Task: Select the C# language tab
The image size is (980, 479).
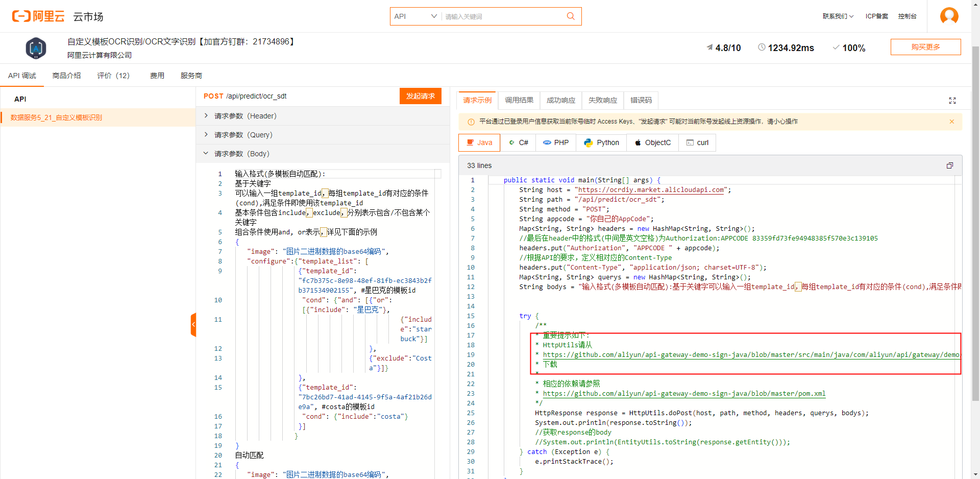Action: (518, 142)
